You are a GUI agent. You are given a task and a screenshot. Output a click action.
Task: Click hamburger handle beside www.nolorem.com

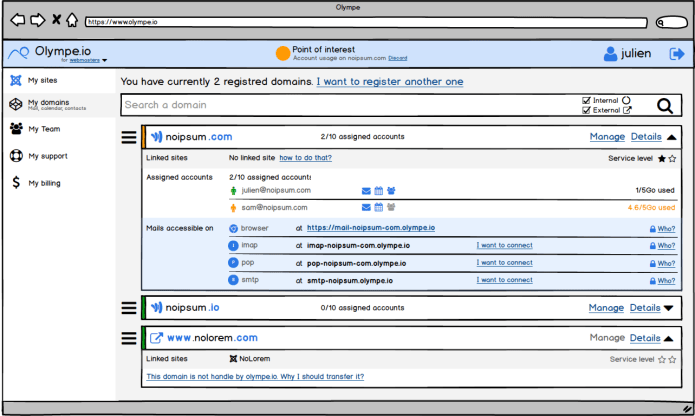(129, 338)
